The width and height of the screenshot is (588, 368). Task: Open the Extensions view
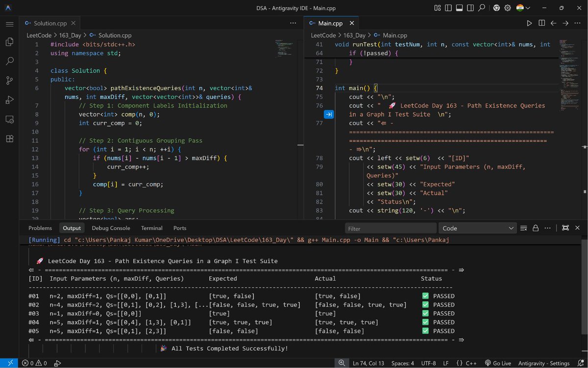click(9, 138)
